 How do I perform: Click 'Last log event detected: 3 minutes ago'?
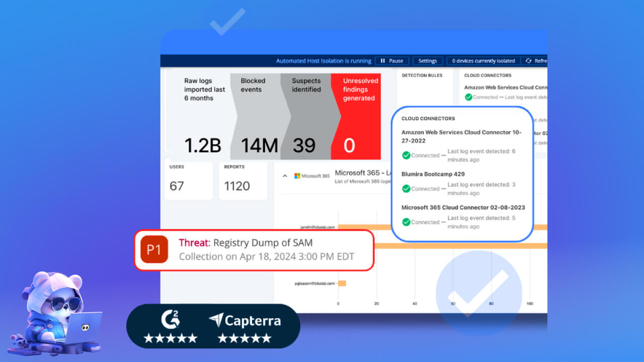(481, 189)
